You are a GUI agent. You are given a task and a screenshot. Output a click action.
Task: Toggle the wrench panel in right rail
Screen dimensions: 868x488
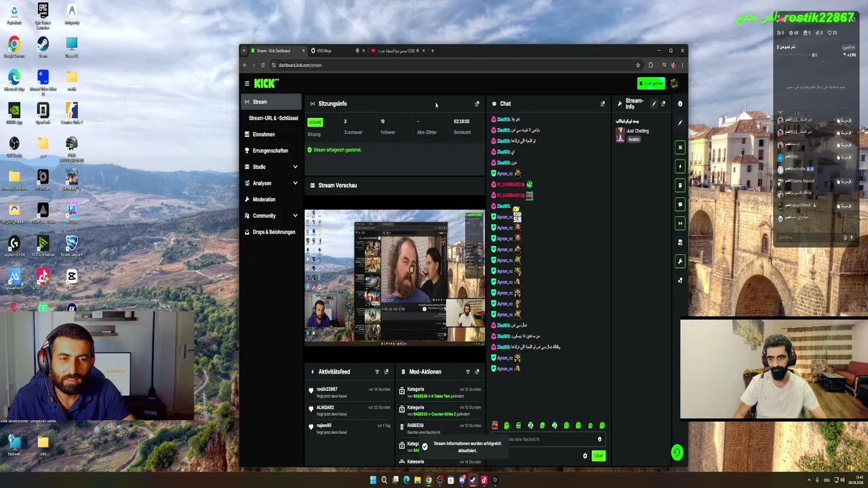[680, 261]
